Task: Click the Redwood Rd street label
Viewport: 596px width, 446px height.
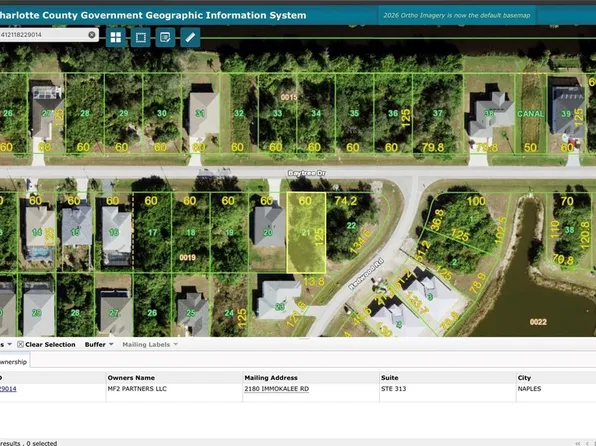Action: 367,274
